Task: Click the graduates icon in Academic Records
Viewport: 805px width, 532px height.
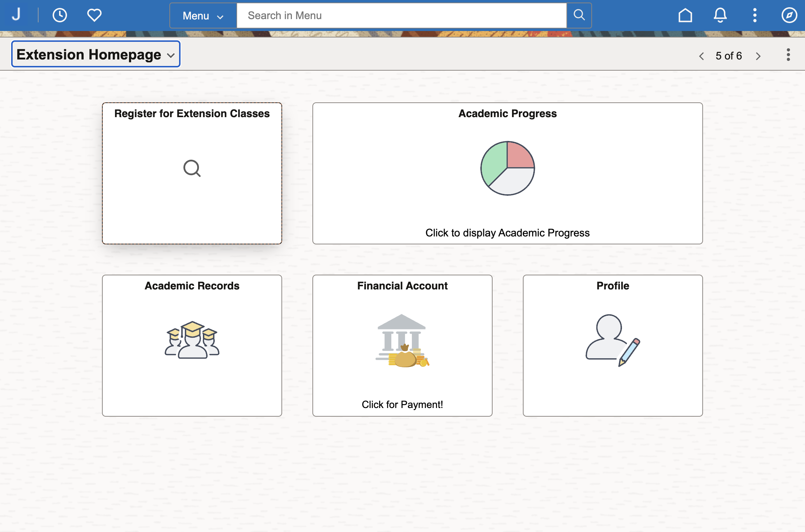Action: pyautogui.click(x=192, y=340)
